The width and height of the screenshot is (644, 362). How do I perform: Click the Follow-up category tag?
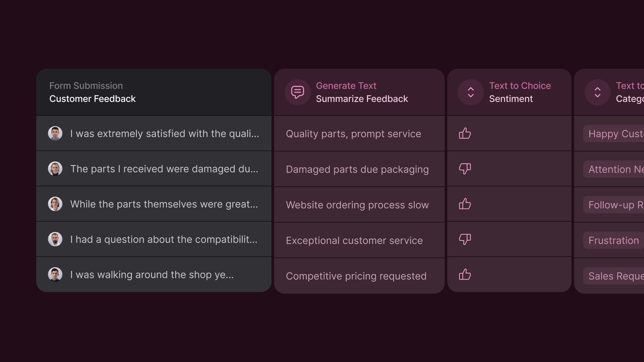[x=613, y=205]
